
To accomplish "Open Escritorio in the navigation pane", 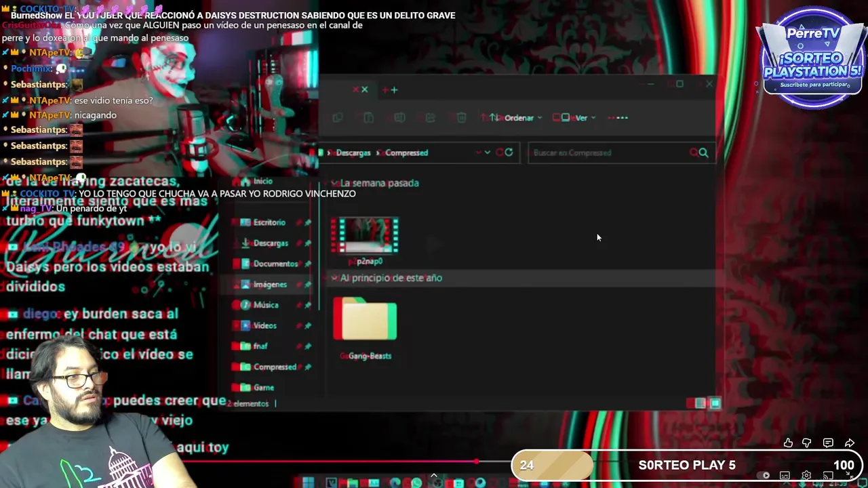I will [x=262, y=222].
